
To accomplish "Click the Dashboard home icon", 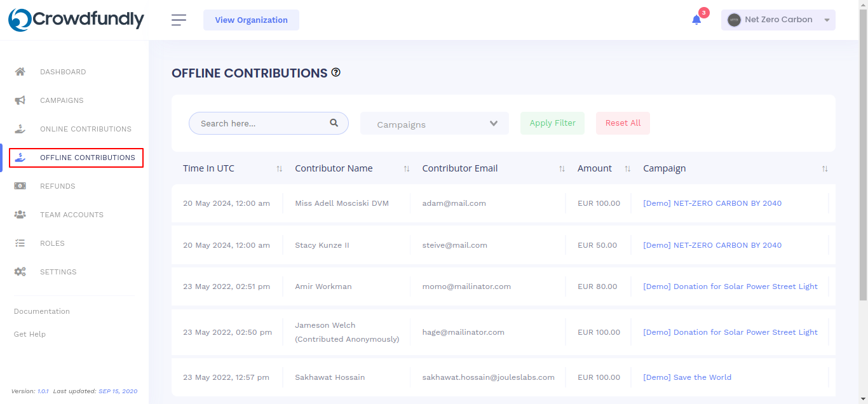I will tap(20, 72).
